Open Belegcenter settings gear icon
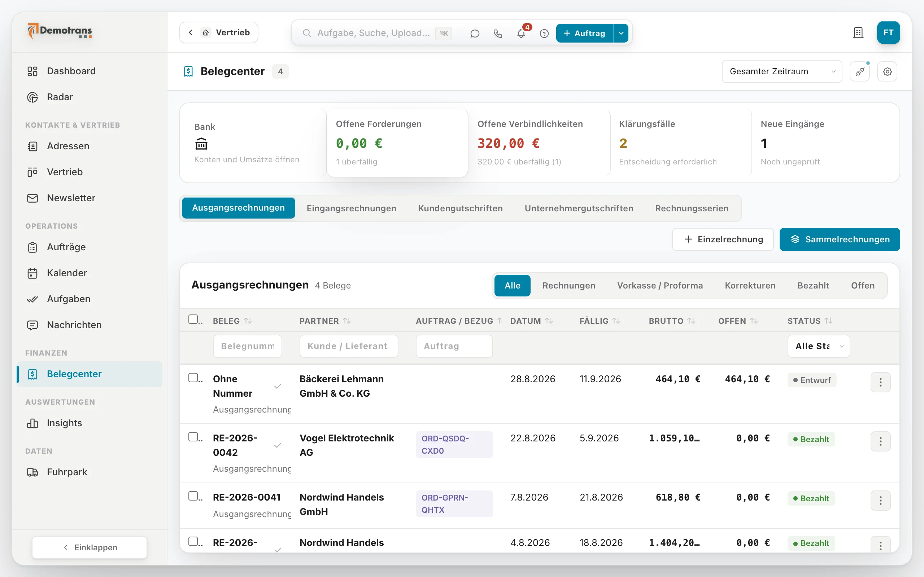Image resolution: width=924 pixels, height=577 pixels. pyautogui.click(x=887, y=71)
